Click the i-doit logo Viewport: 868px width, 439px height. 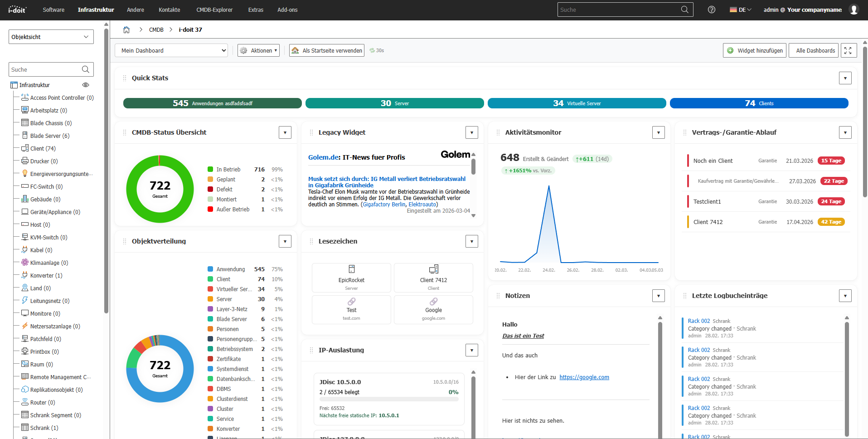[x=17, y=9]
